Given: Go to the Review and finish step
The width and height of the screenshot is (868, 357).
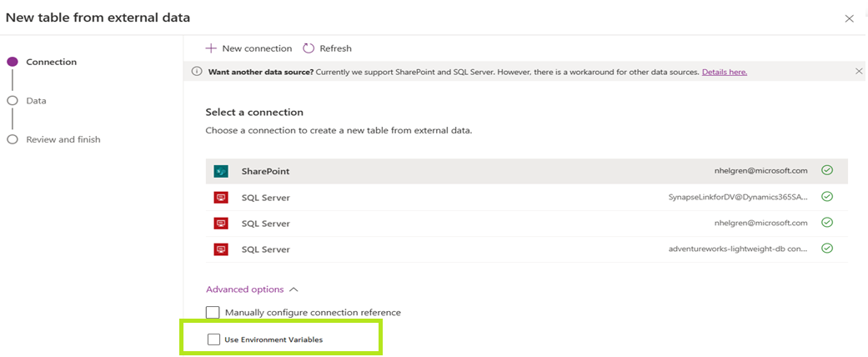Looking at the screenshot, I should 63,139.
